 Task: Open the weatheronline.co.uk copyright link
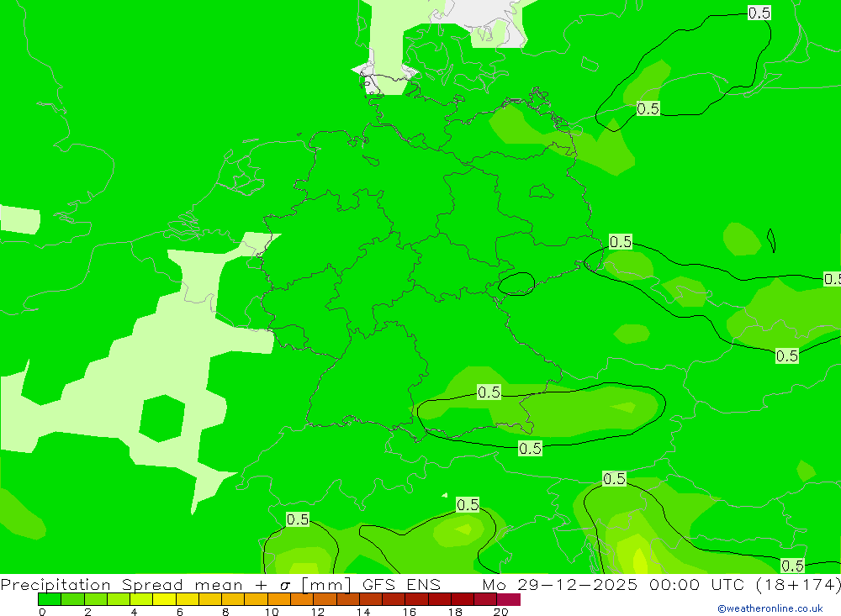[770, 608]
